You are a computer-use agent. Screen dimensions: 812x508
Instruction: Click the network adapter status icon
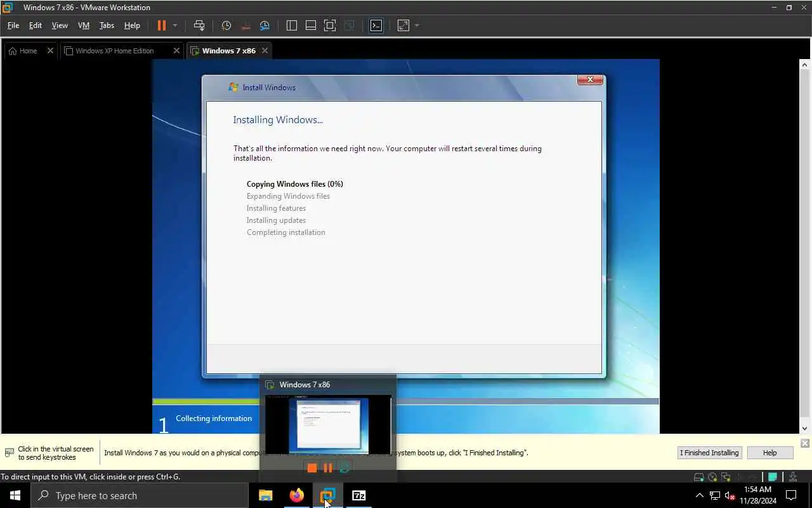point(726,477)
